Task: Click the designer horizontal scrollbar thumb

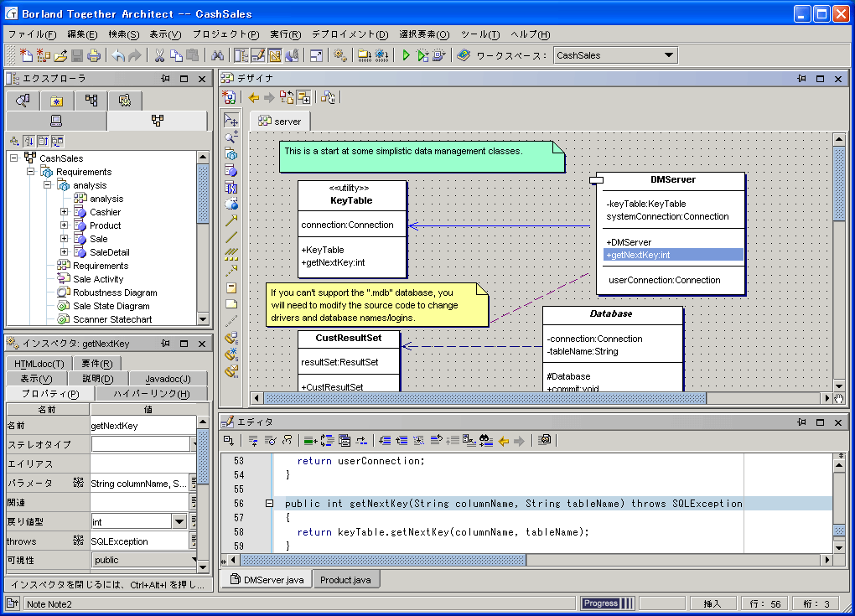Action: (x=484, y=398)
